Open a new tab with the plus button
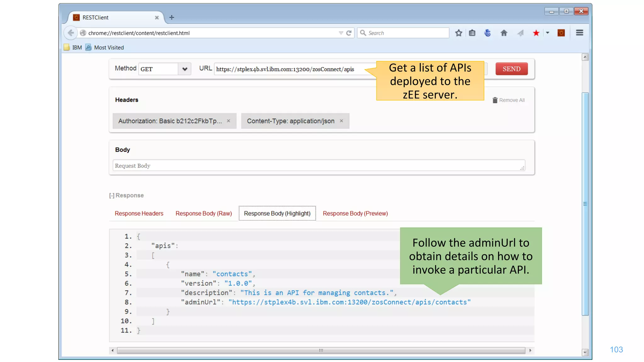 click(x=172, y=18)
